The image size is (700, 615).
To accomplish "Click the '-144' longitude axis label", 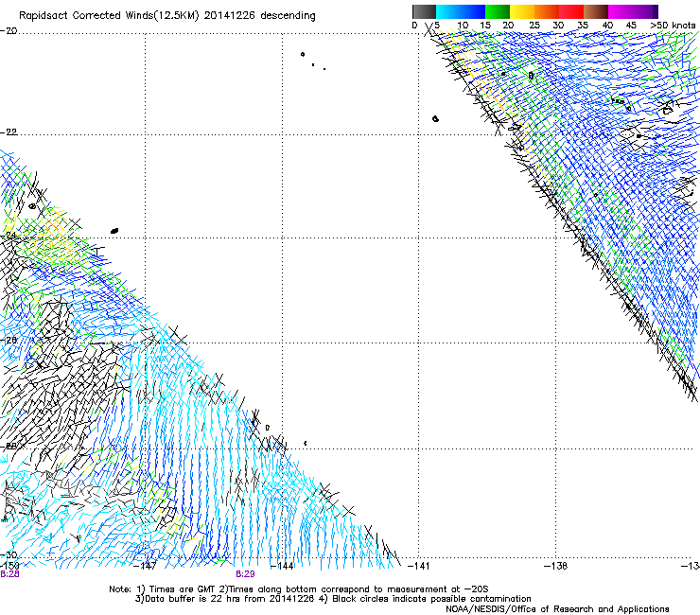I will (282, 566).
